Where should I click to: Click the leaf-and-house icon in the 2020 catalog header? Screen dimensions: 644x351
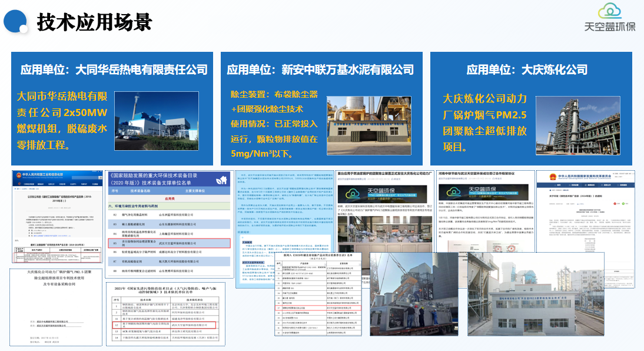222,180
